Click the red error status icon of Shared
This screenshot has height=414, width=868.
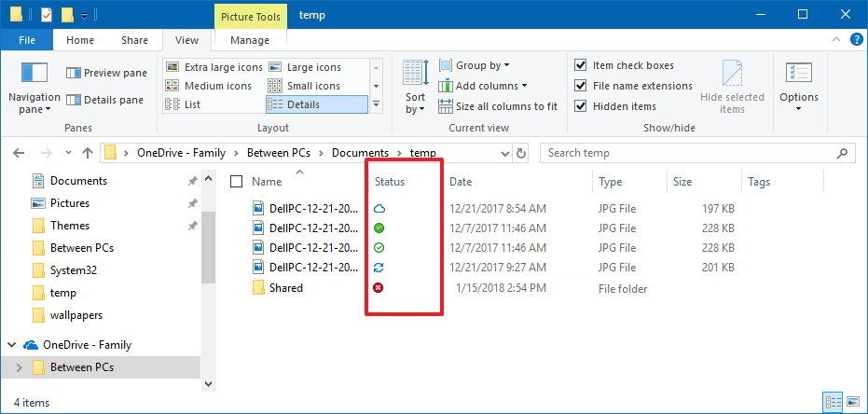[x=379, y=287]
